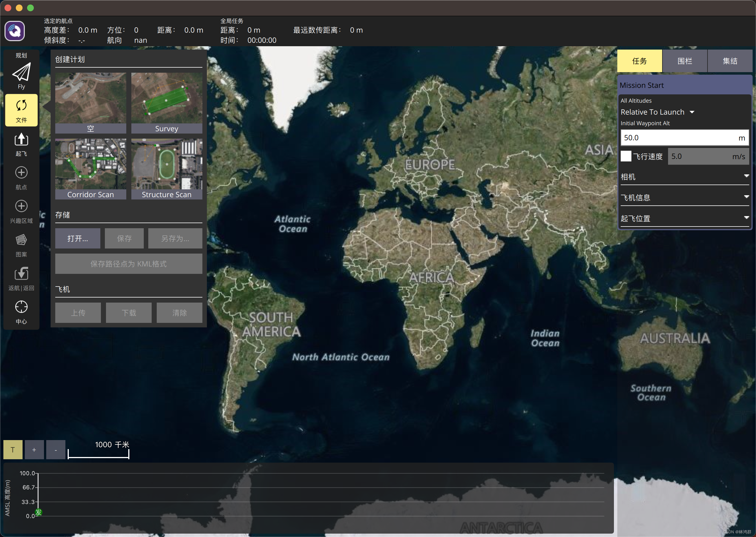Expand the 相机 camera section
Viewport: 756px width, 537px height.
tap(685, 177)
